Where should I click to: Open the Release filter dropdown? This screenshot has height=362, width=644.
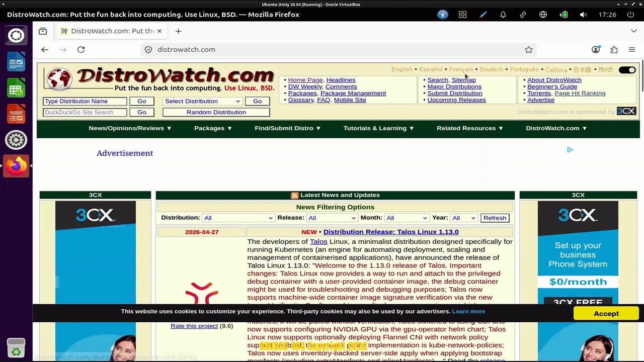pos(332,218)
